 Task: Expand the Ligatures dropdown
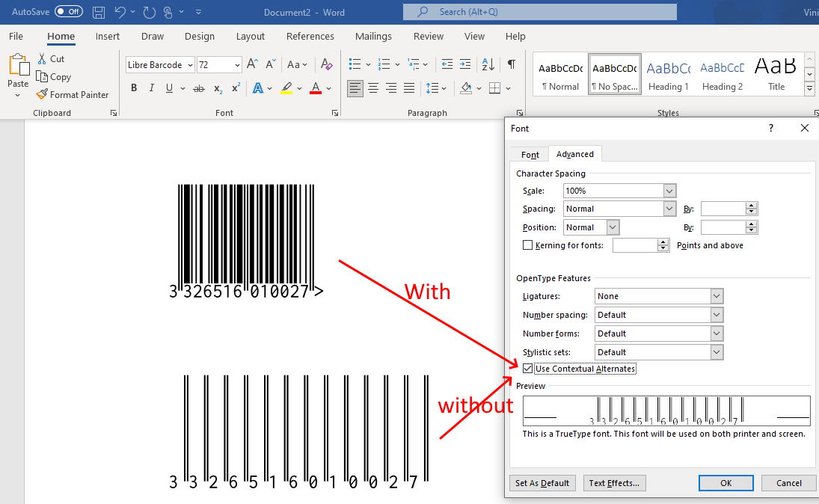[717, 296]
